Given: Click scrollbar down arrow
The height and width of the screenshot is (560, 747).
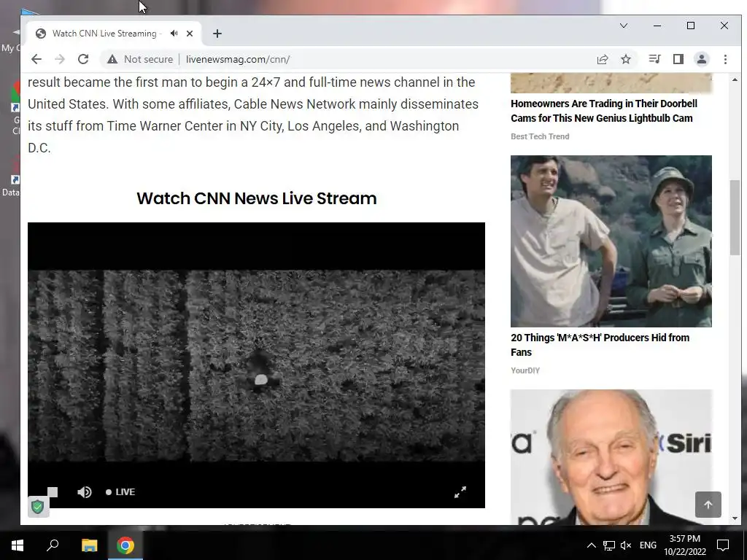Looking at the screenshot, I should point(735,518).
